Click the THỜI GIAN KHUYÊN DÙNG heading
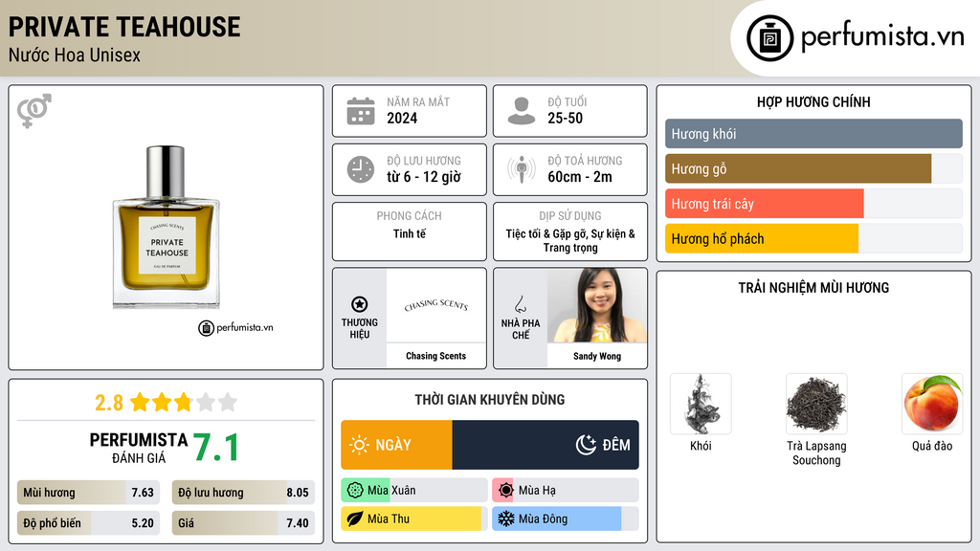 pos(490,400)
